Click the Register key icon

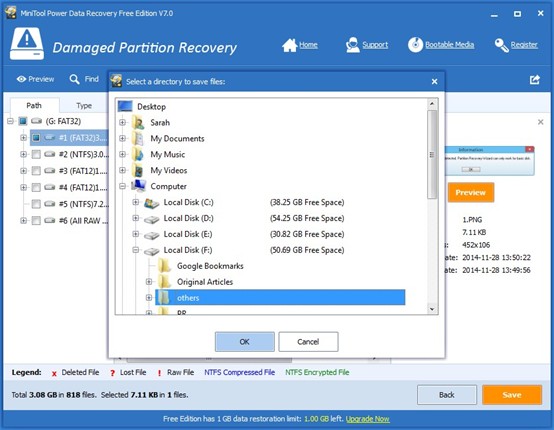point(501,45)
